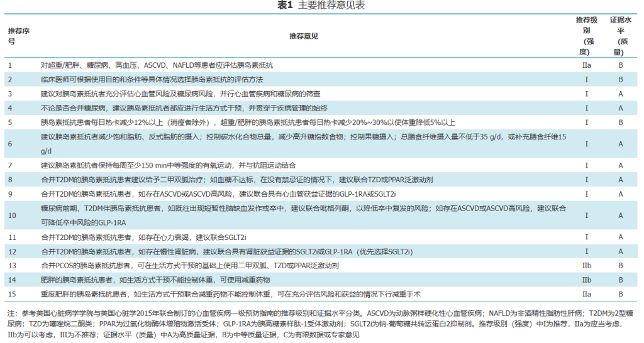Click the "推荐级别(强度)" column header
644x343 pixels.
tap(586, 36)
